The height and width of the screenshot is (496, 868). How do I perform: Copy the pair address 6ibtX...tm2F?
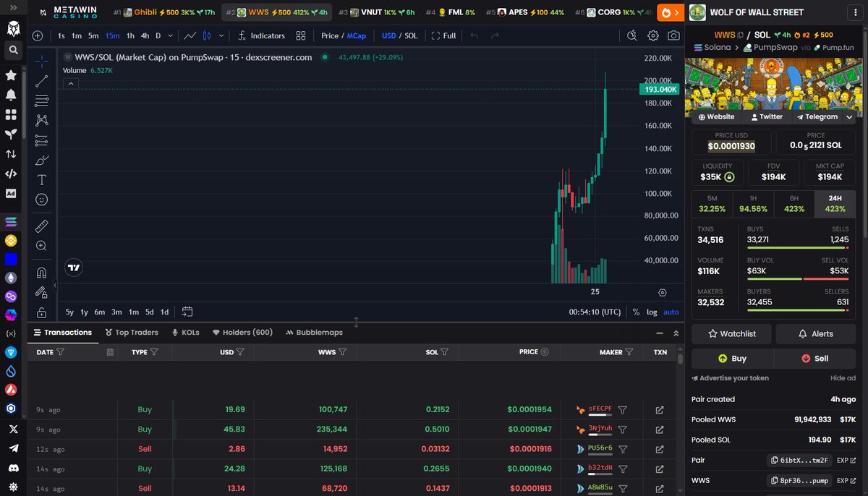(x=798, y=460)
